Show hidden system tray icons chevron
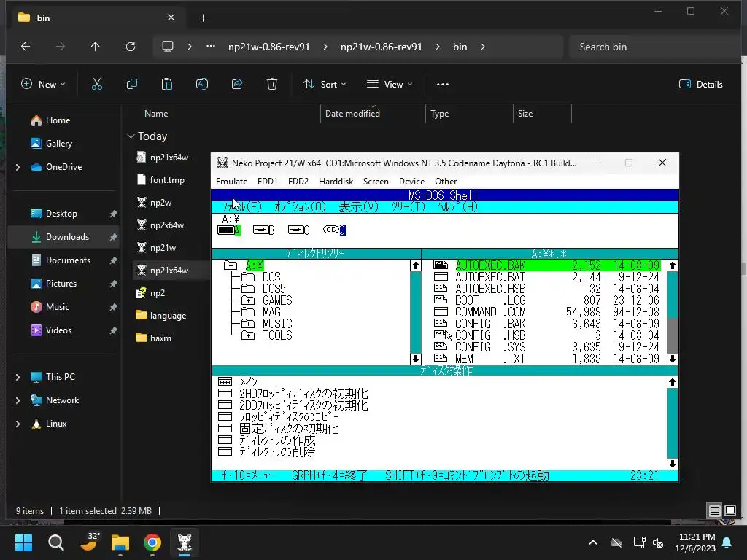 (593, 542)
